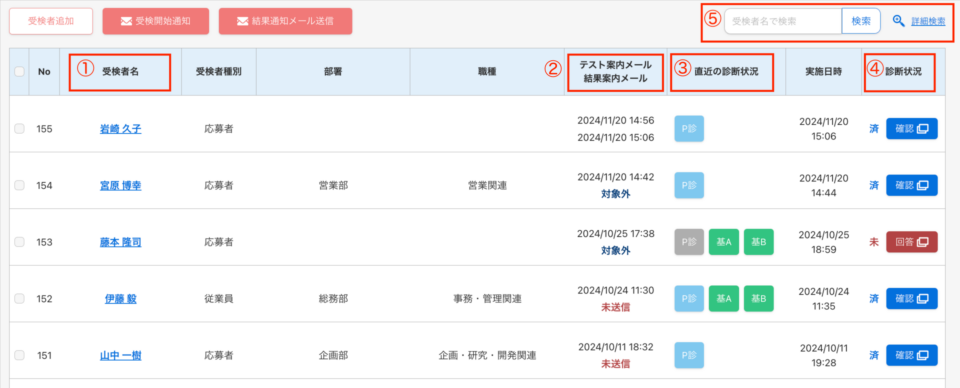Check the checkbox for row 151
This screenshot has width=960, height=388.
(19, 355)
